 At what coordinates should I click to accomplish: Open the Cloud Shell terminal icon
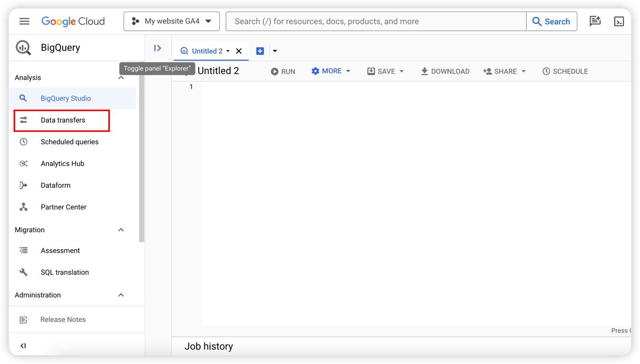(619, 22)
